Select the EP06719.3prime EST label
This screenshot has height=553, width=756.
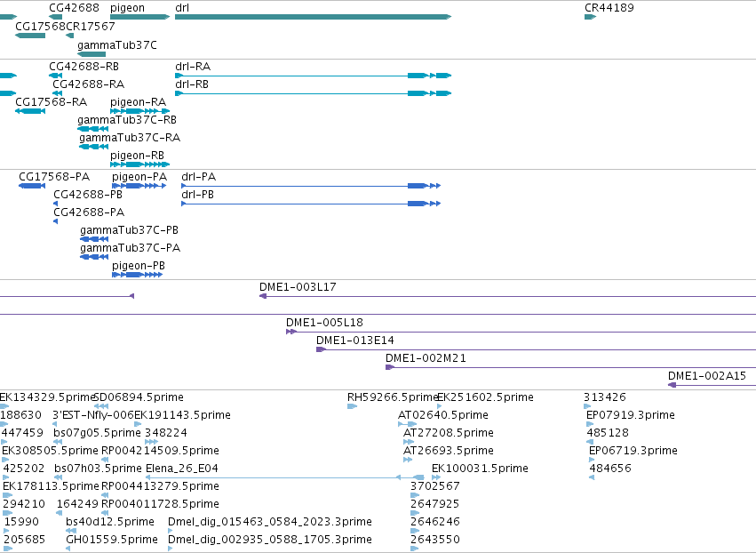point(633,451)
